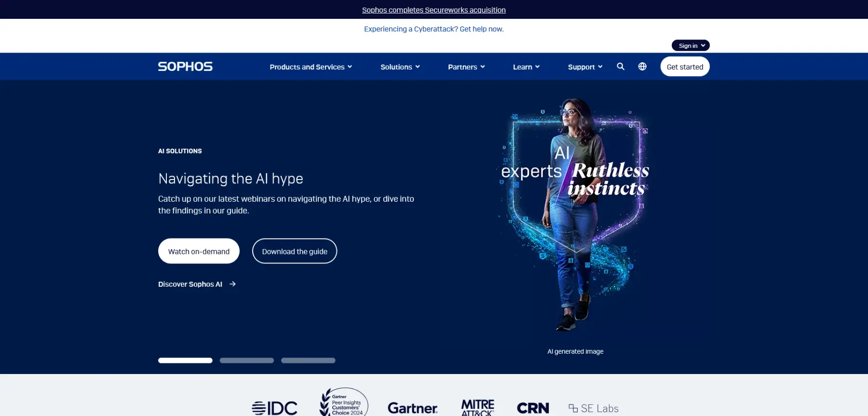This screenshot has width=868, height=416.
Task: Click the MITRE ATT&CK logo
Action: [x=477, y=408]
